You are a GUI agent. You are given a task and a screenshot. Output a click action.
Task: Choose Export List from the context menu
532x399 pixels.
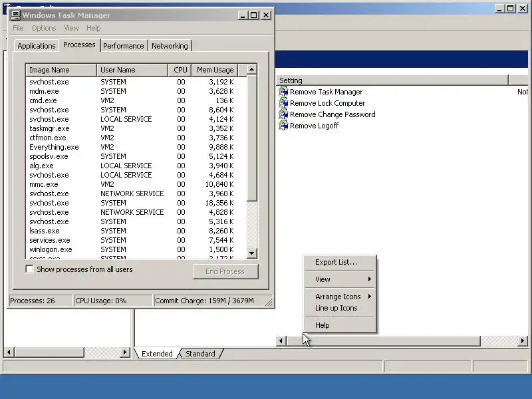coord(340,262)
